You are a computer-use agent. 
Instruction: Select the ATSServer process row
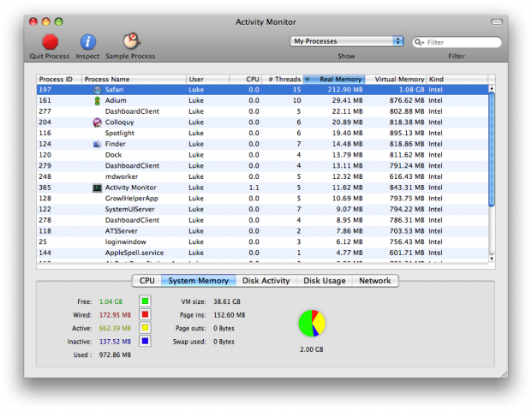pos(262,231)
